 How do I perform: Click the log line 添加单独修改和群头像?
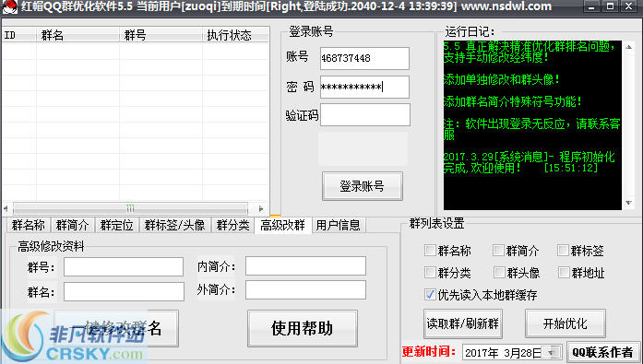pyautogui.click(x=501, y=79)
